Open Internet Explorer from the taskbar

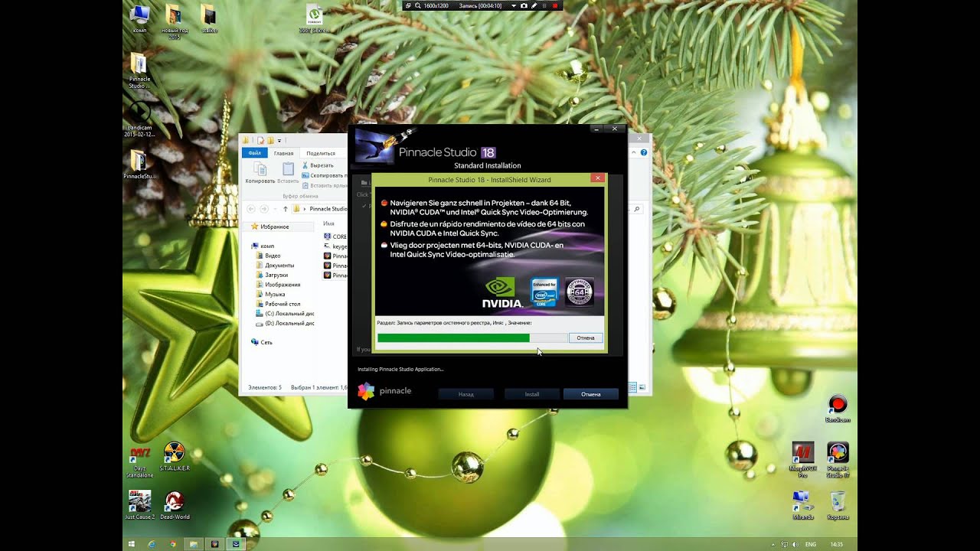[x=152, y=544]
